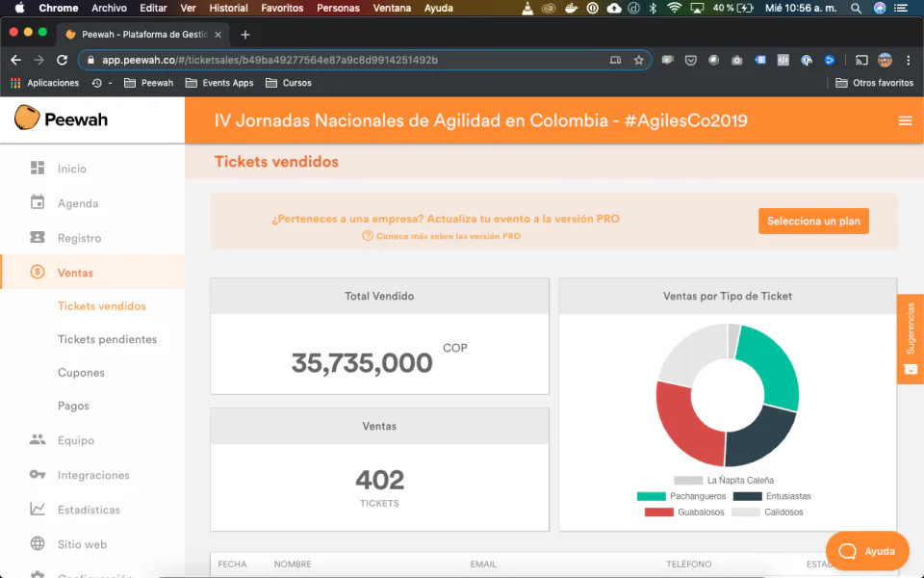Select the Registro ticket icon
924x578 pixels.
pyautogui.click(x=38, y=237)
